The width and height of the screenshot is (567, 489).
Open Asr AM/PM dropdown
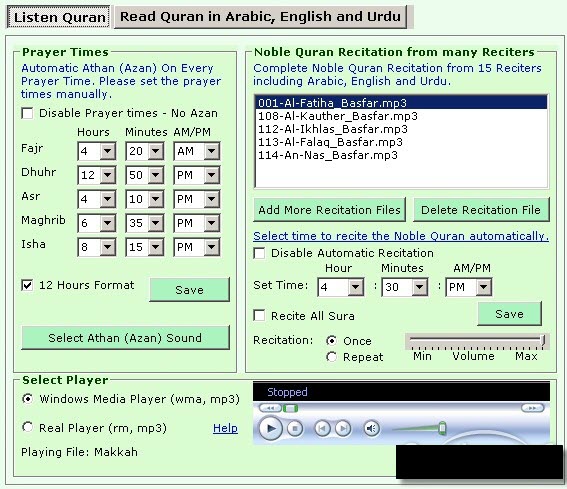(212, 199)
